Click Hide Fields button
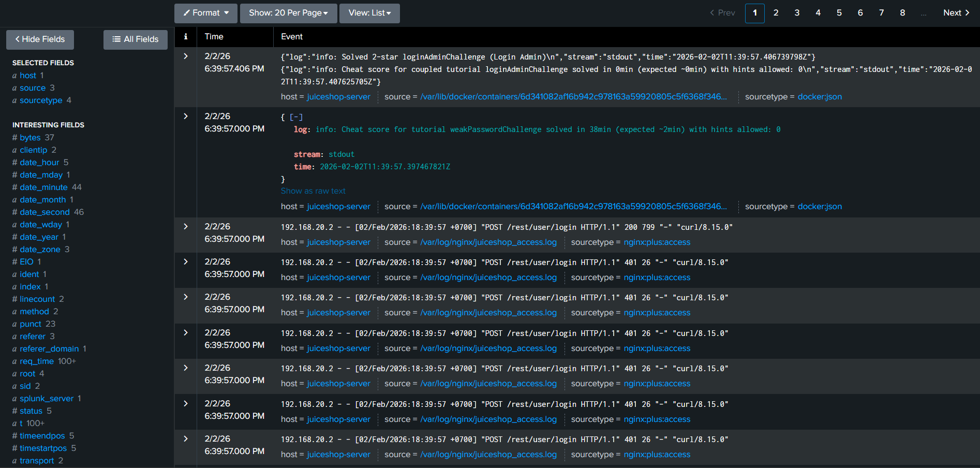 tap(40, 39)
